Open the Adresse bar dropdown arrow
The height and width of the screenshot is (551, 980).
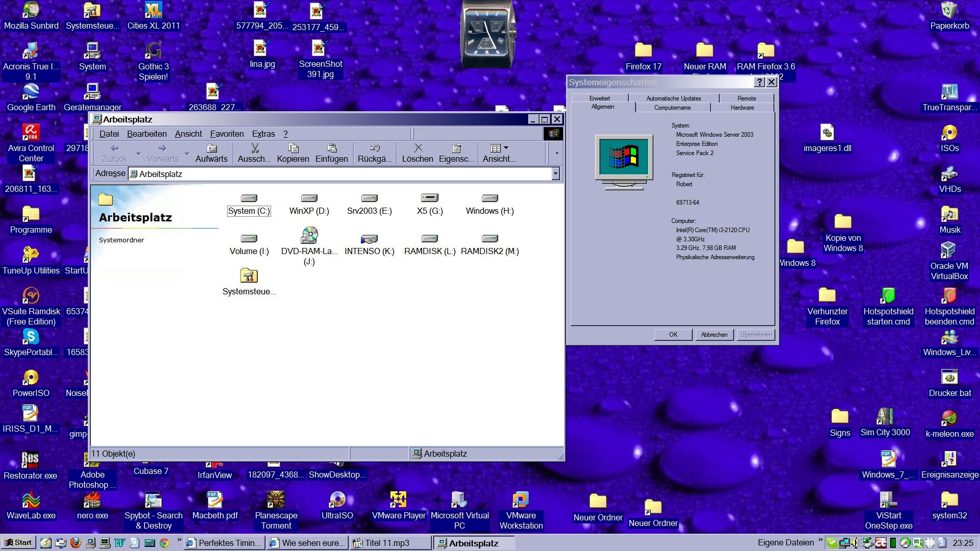555,174
